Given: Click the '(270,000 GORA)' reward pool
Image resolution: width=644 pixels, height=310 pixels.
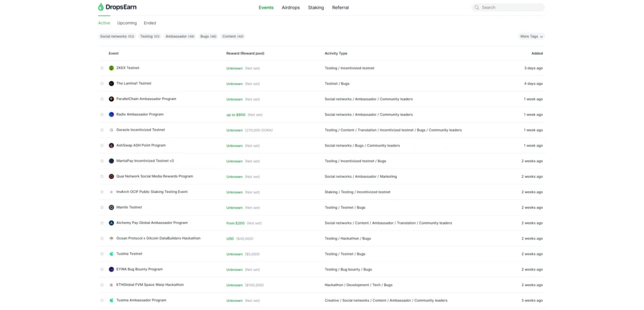Looking at the screenshot, I should 258,130.
